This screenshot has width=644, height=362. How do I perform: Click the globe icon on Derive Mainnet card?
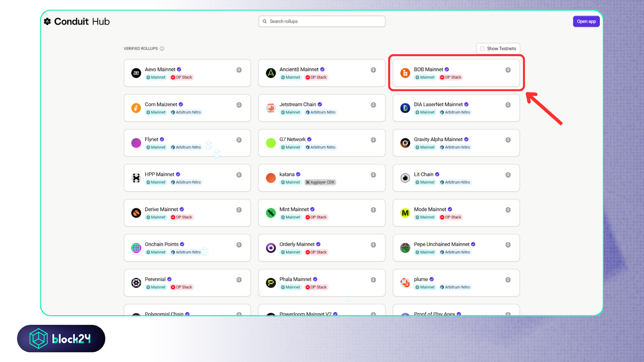point(239,210)
